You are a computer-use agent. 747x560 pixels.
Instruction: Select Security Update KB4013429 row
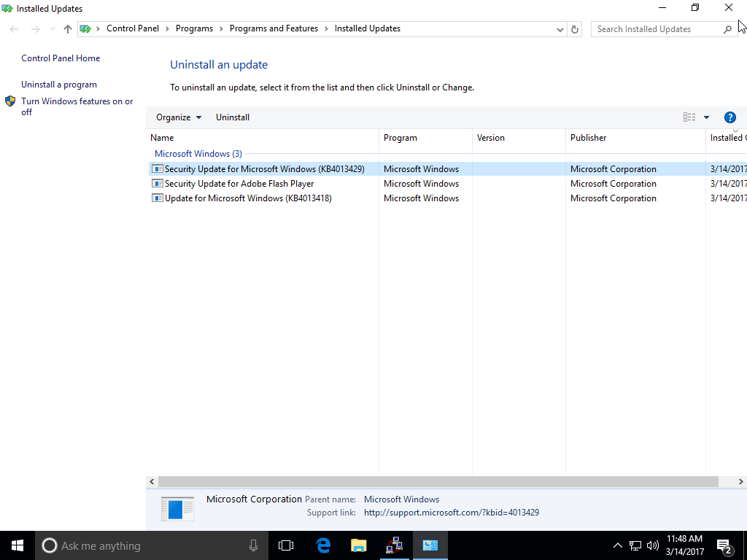pyautogui.click(x=448, y=169)
